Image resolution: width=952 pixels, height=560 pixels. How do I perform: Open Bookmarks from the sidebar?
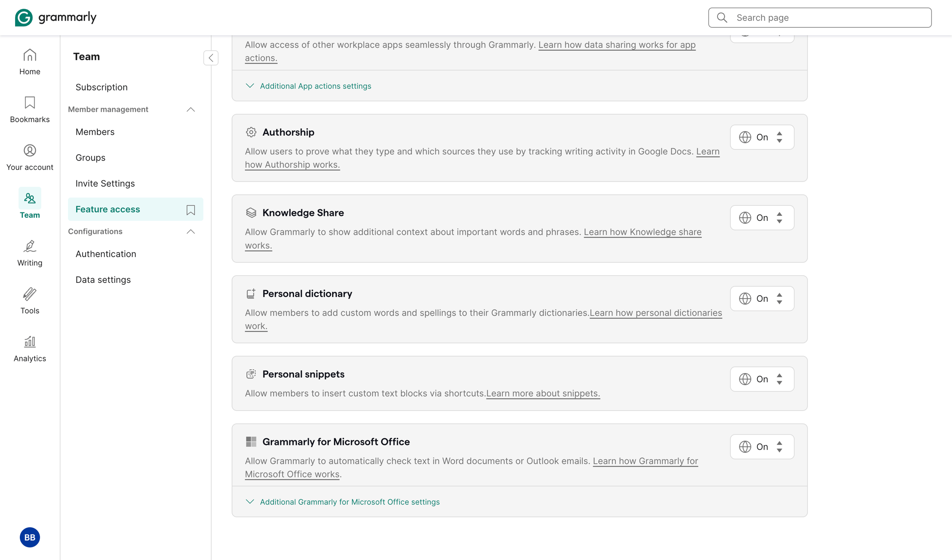click(x=30, y=110)
